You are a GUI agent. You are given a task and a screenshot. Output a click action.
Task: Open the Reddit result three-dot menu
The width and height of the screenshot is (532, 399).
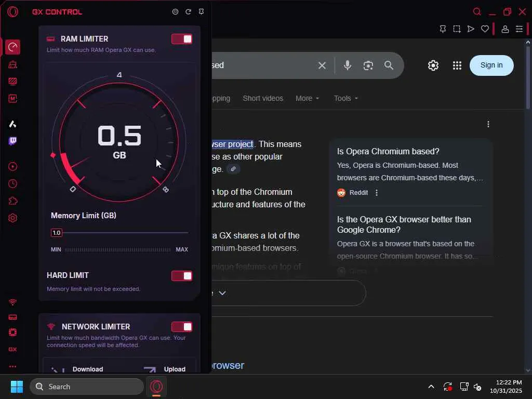tap(376, 193)
